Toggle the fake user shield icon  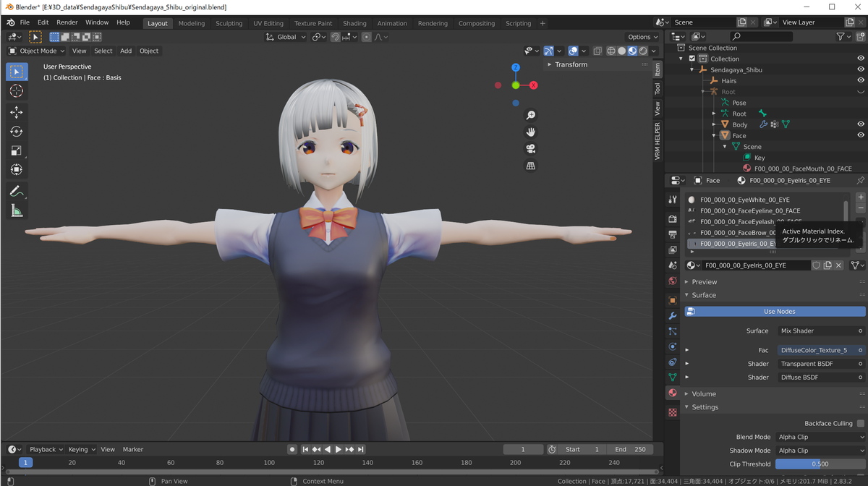pyautogui.click(x=817, y=265)
